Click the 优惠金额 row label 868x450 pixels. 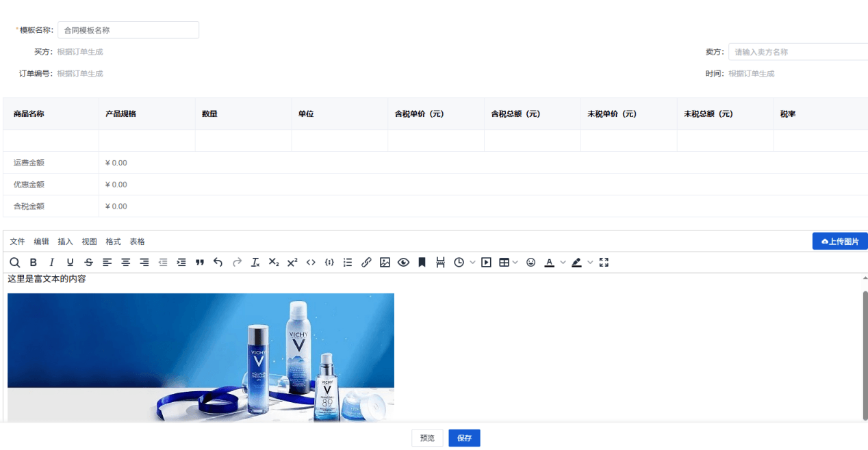pos(29,185)
